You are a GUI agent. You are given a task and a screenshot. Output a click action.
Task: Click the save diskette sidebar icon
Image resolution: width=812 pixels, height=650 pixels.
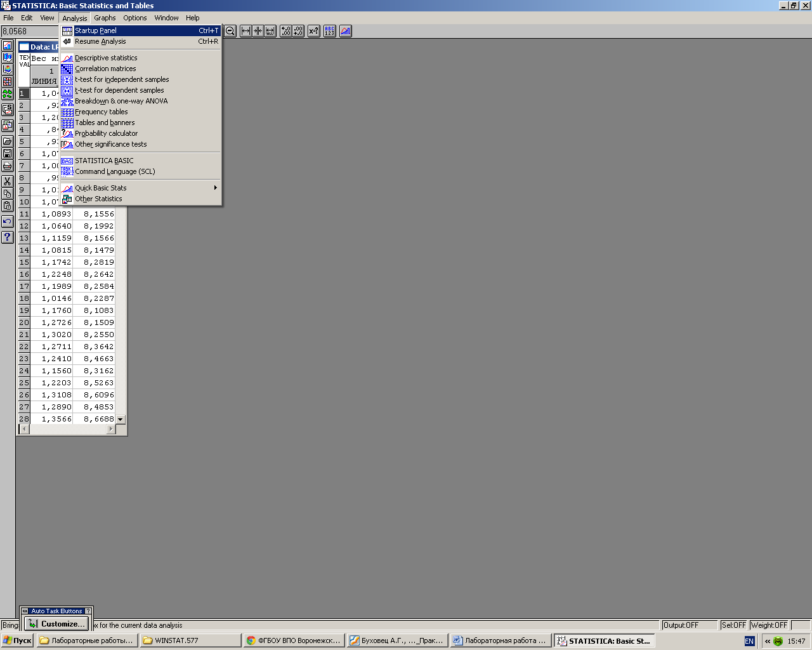click(8, 154)
